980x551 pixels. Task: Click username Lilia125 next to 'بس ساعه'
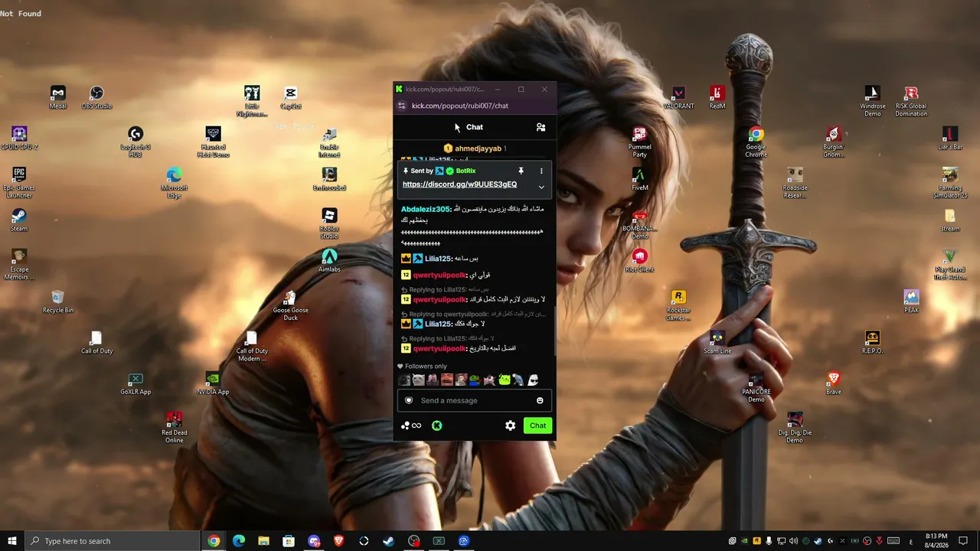(x=438, y=259)
